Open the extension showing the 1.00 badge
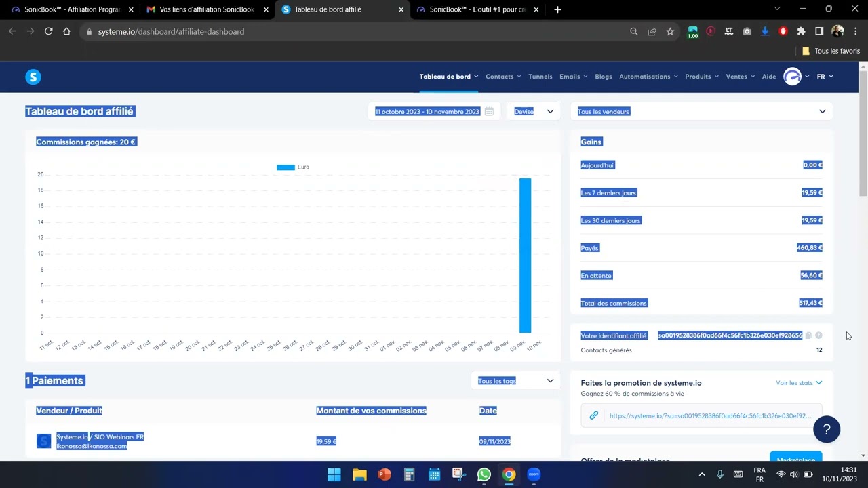Viewport: 868px width, 488px height. [692, 32]
